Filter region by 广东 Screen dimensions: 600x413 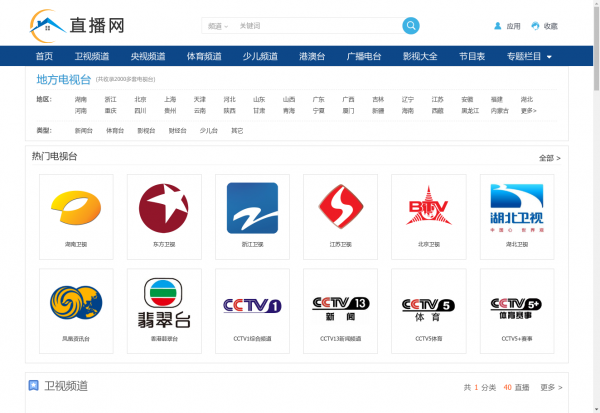tap(319, 100)
